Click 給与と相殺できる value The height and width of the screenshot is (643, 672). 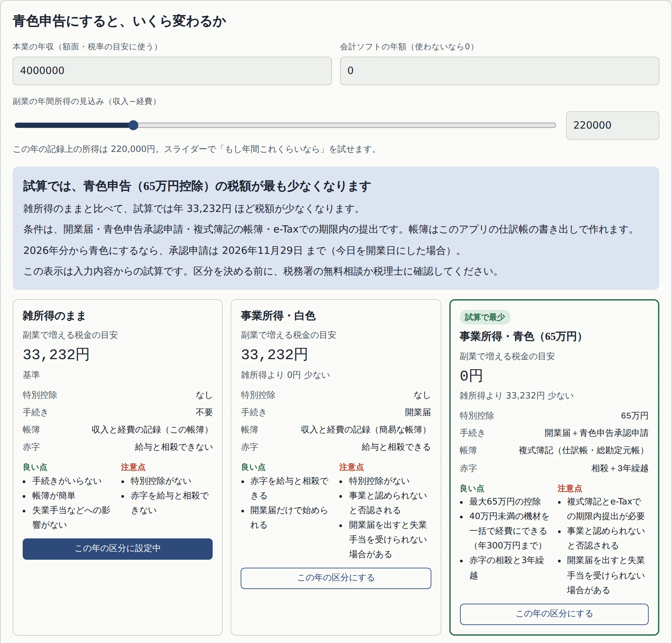pos(396,447)
